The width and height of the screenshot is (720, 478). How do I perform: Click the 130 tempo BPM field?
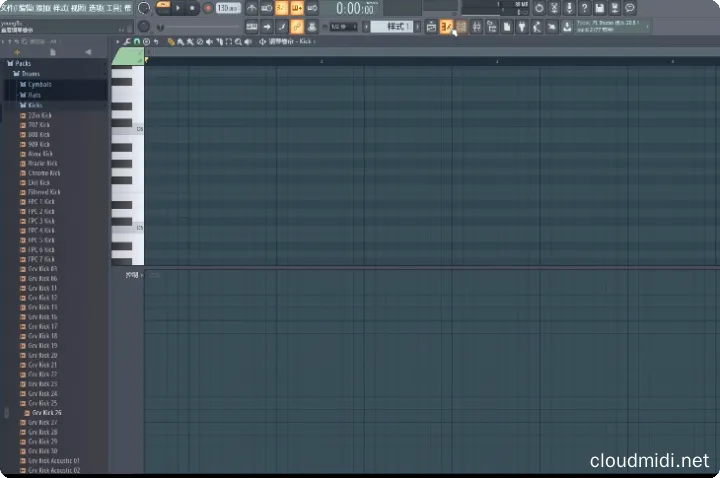point(226,8)
